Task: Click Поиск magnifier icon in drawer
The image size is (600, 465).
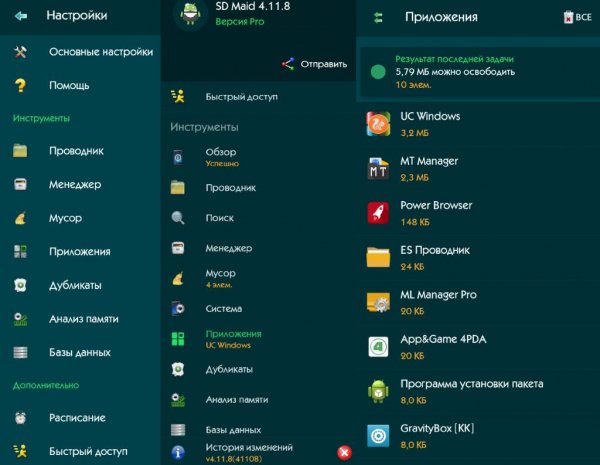Action: (x=178, y=218)
